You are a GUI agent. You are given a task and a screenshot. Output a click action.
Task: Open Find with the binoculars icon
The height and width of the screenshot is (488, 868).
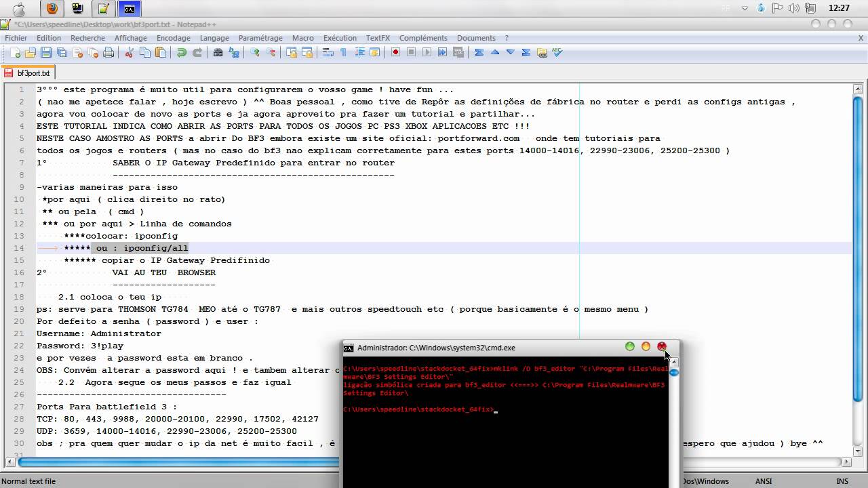coord(218,53)
